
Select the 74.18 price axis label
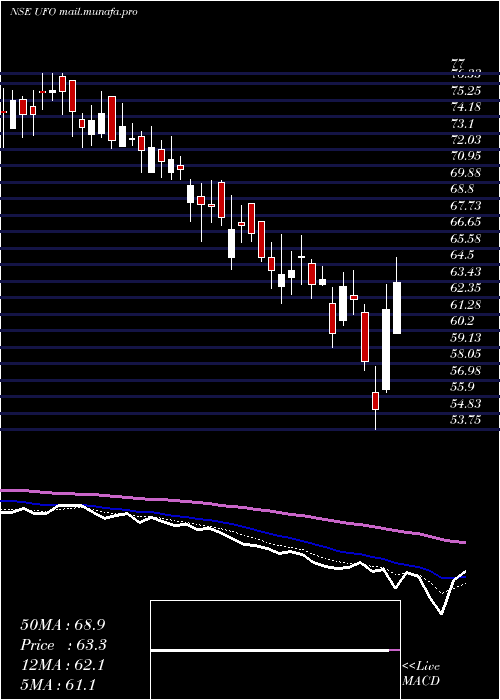tap(466, 107)
